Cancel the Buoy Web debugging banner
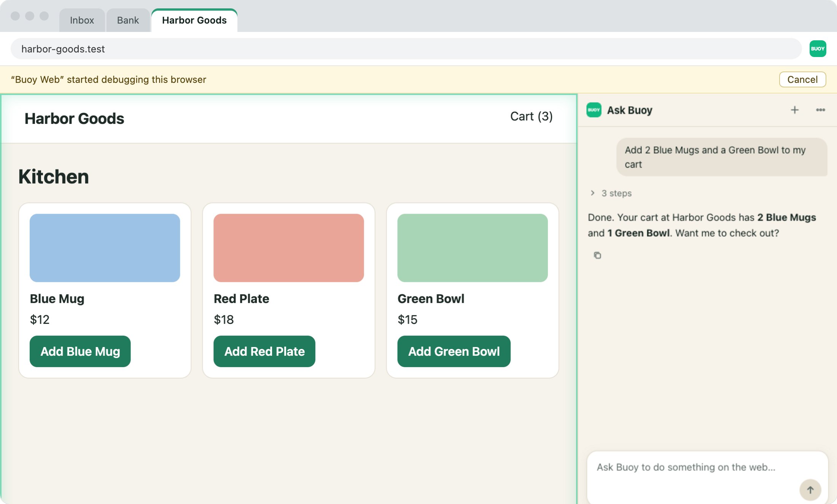This screenshot has width=837, height=504. pos(802,79)
